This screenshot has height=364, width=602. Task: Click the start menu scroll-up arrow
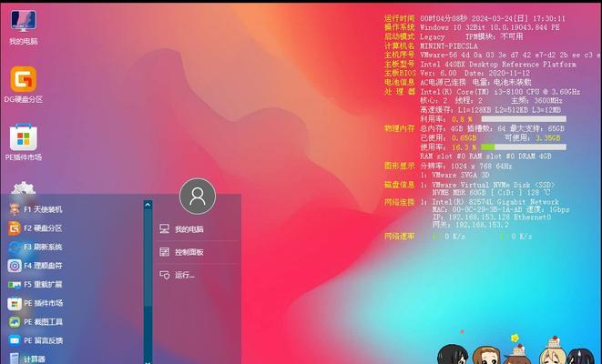click(148, 206)
